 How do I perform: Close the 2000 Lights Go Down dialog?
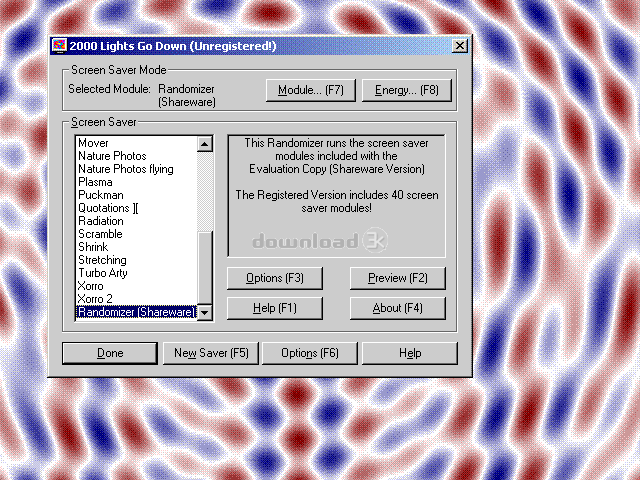point(460,46)
